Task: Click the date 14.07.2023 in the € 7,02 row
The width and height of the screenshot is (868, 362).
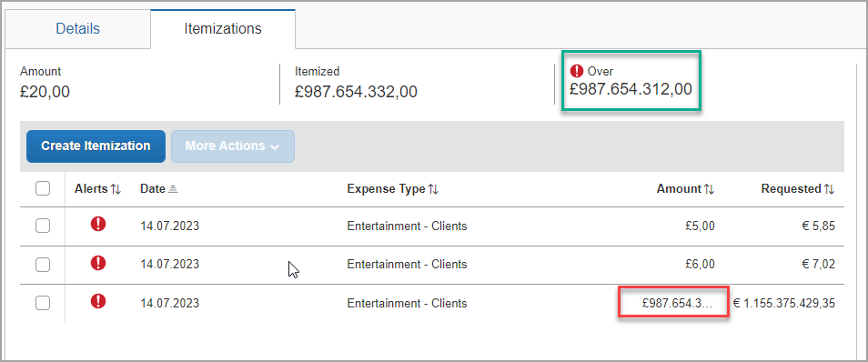Action: coord(169,265)
